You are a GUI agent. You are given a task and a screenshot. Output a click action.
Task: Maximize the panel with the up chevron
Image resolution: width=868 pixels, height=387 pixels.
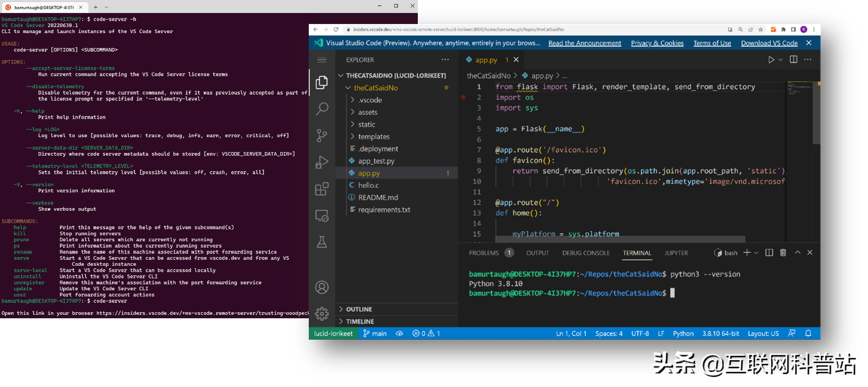[798, 253]
